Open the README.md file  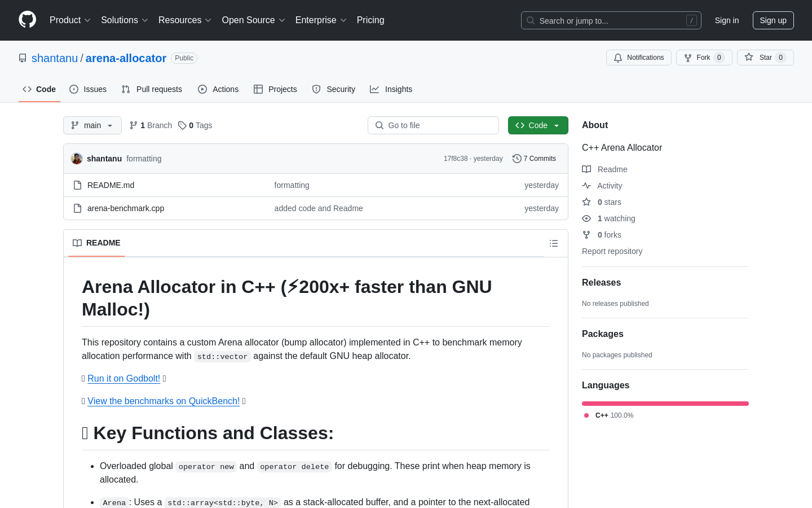111,185
